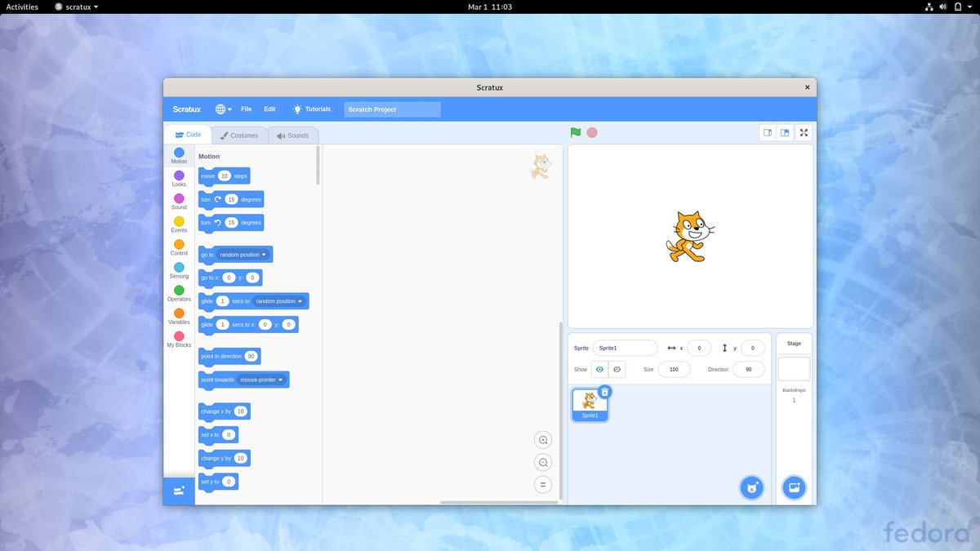The image size is (980, 551).
Task: Click the point in direction 90 value
Action: point(251,356)
